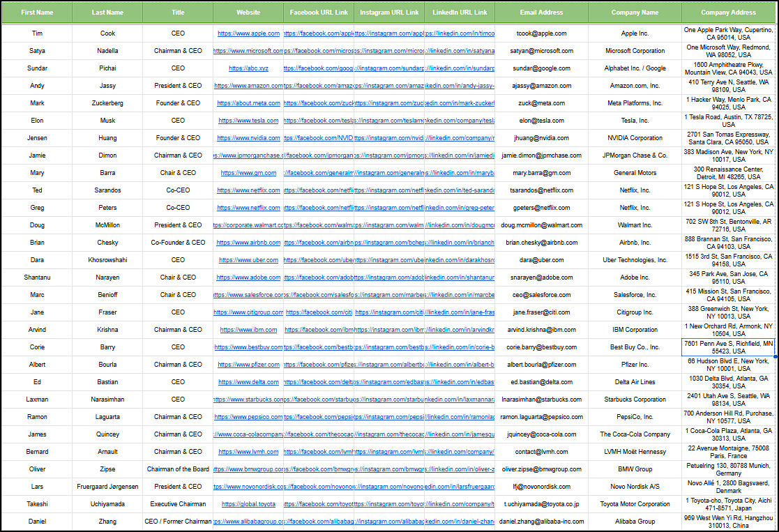Select the Novo Nordisk A/S cell
Image resolution: width=779 pixels, height=532 pixels.
coord(635,487)
